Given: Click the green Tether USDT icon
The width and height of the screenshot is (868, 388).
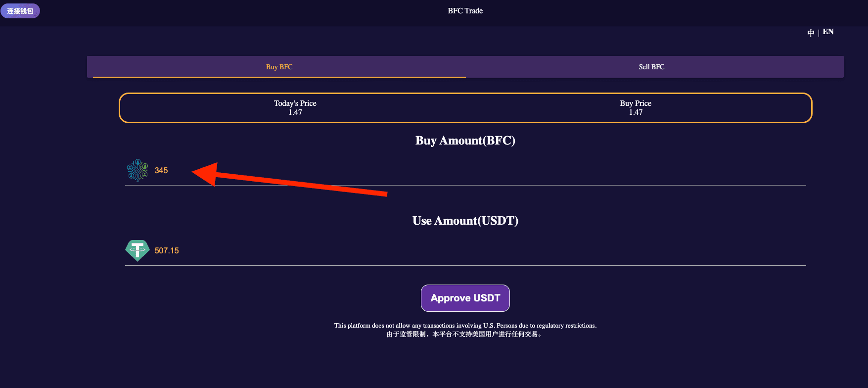Looking at the screenshot, I should (137, 250).
